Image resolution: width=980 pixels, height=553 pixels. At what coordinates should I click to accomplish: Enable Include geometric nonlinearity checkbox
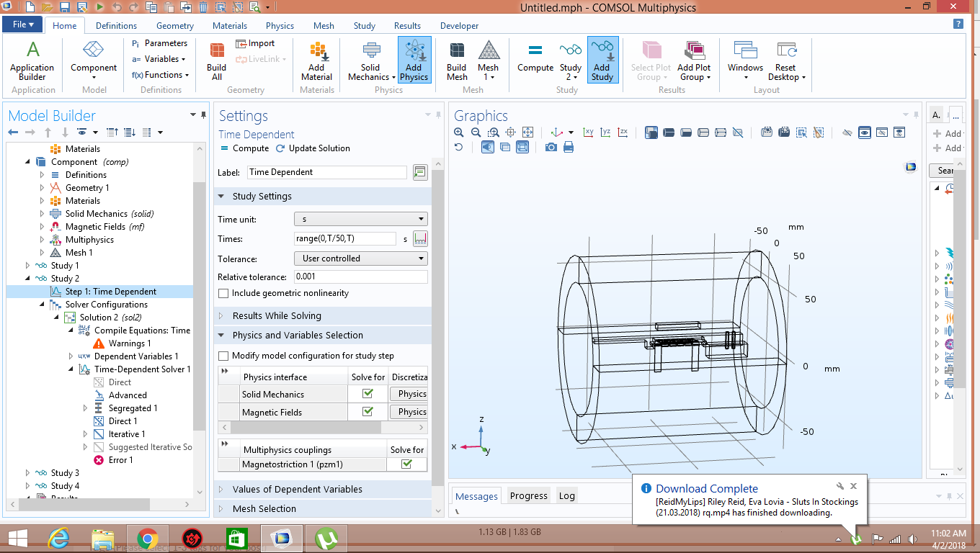tap(224, 294)
